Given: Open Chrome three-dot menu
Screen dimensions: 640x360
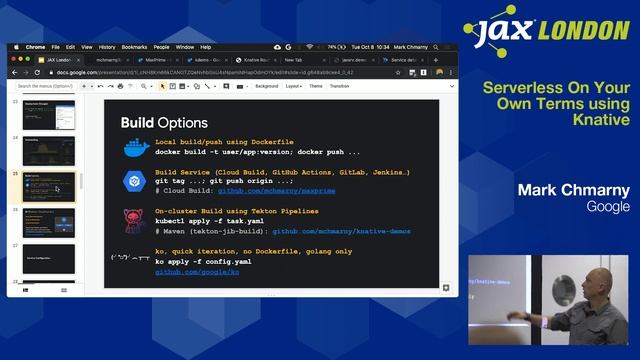Looking at the screenshot, I should click(451, 73).
